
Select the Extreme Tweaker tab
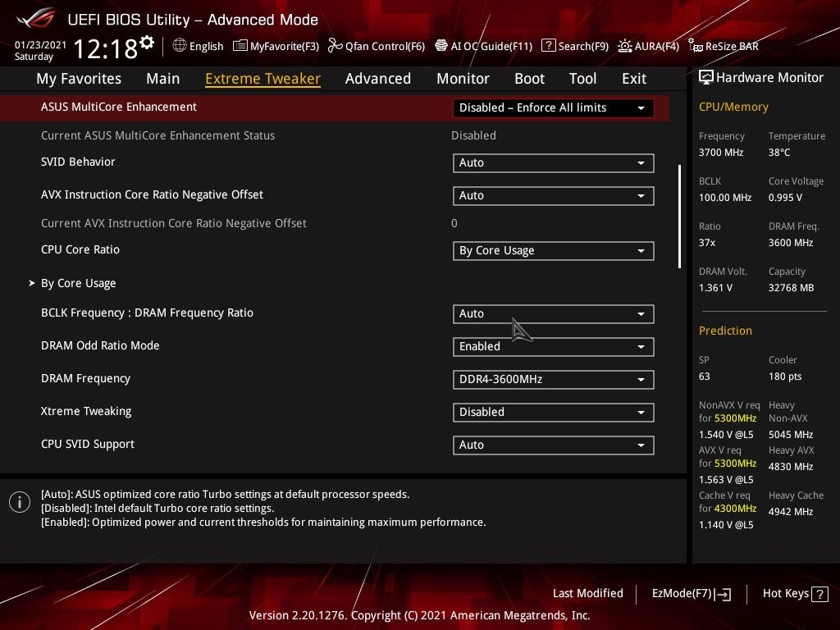[263, 79]
